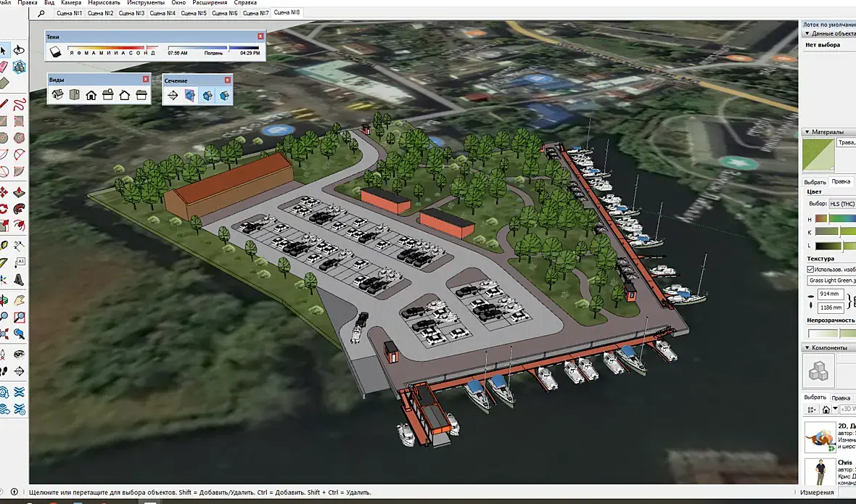The width and height of the screenshot is (856, 504).
Task: Choose the Circle tool
Action: 4,138
